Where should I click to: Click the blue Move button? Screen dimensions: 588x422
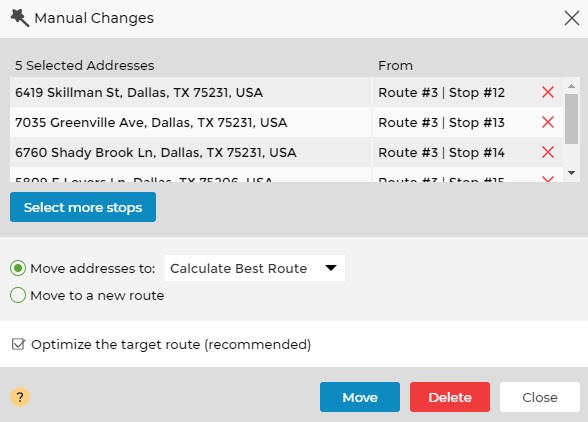click(360, 397)
